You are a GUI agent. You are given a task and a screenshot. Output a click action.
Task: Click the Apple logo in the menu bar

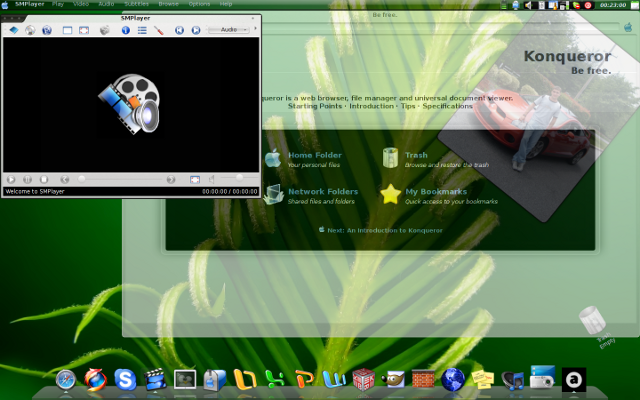(5, 4)
